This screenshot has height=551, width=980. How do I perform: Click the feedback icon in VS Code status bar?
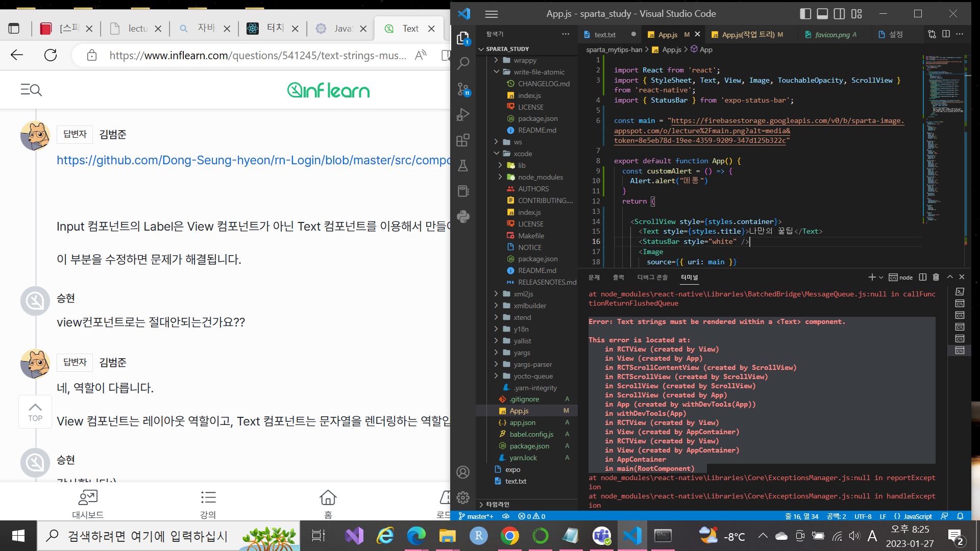[944, 516]
